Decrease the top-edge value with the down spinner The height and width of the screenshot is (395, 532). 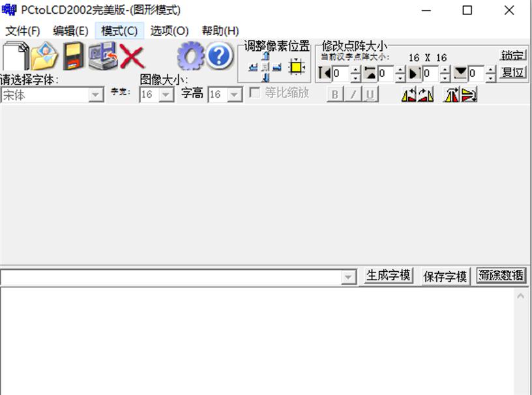click(x=400, y=78)
